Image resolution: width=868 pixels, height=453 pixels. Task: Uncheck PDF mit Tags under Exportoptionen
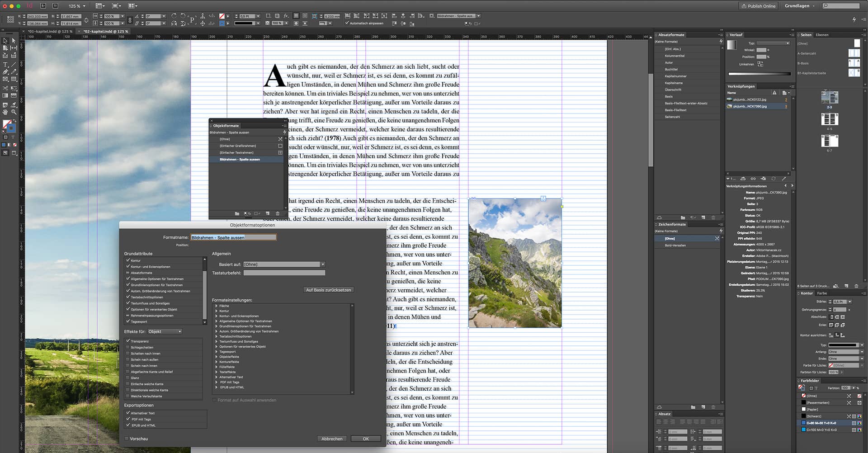point(128,419)
